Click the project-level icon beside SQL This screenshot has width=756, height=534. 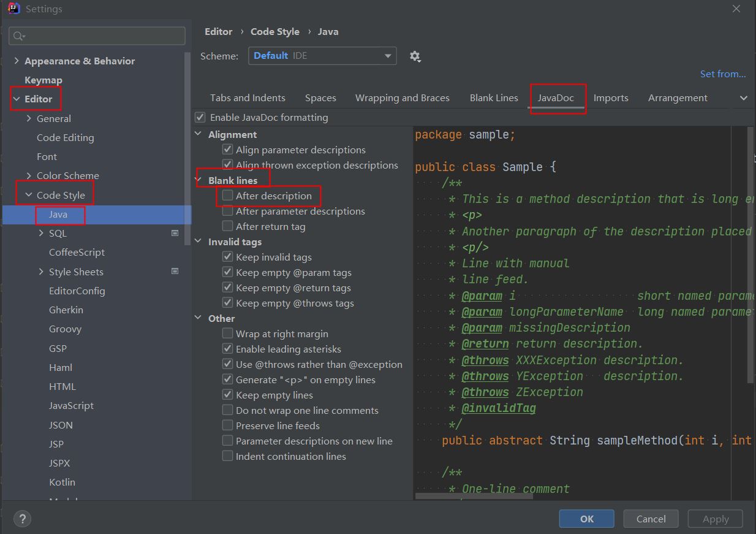[x=175, y=233]
